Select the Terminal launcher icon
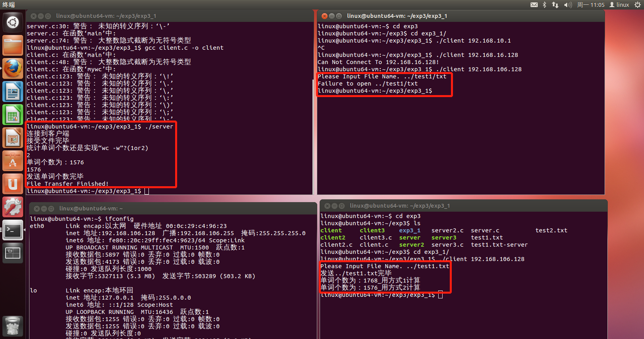644x339 pixels. point(13,230)
